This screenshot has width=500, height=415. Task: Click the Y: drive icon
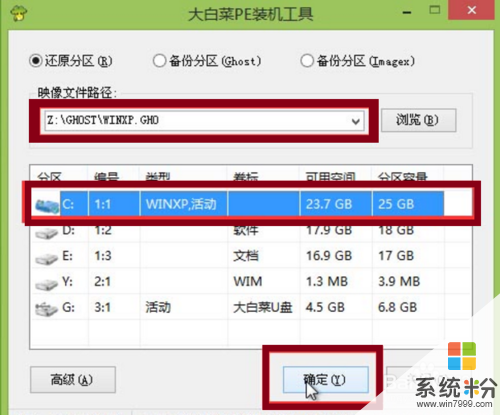46,284
